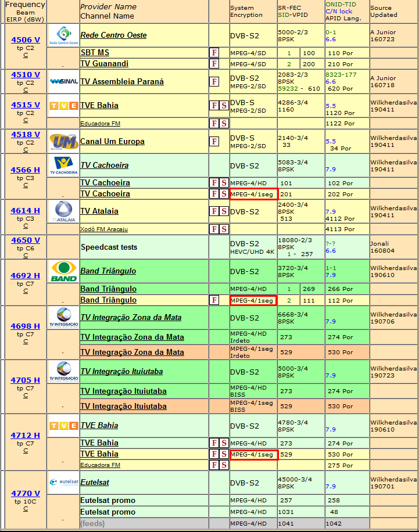Screen dimensions: 419x532
Task: Click the Canal Um Europa logo
Action: coord(63,141)
